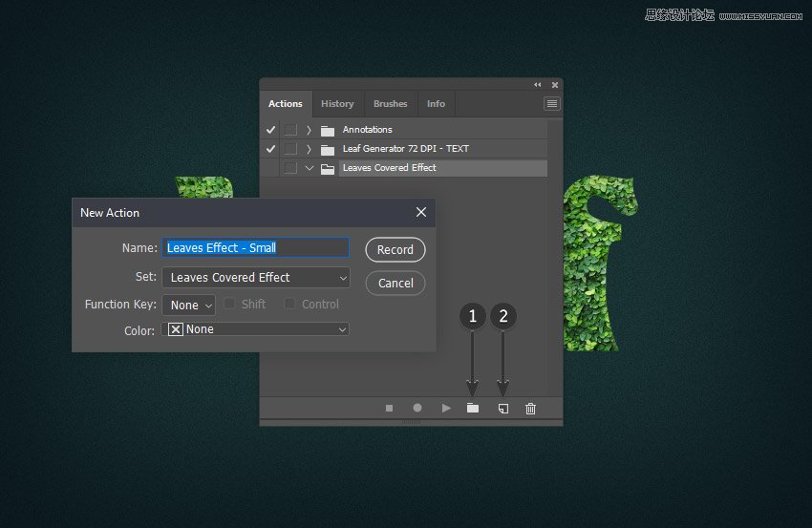
Task: Open the Function Key dropdown
Action: point(188,306)
